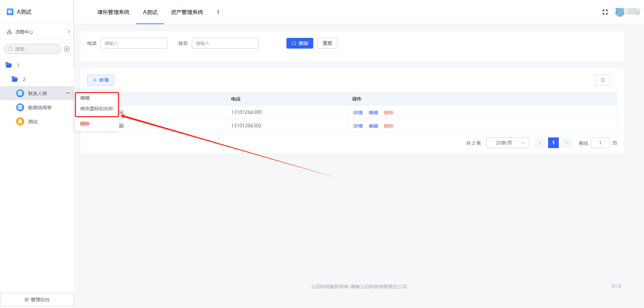
Task: Collapse folder 2 in the sidebar tree
Action: pos(15,79)
